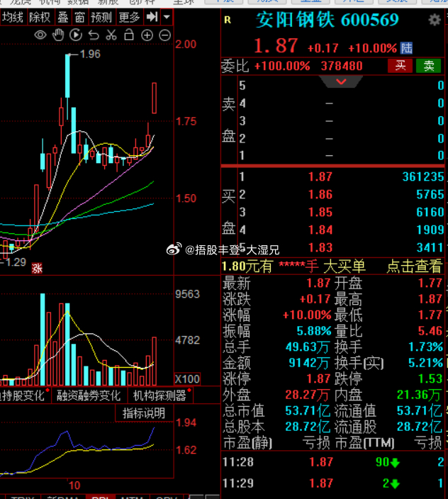Open the 均线 moving average option
This screenshot has width=448, height=499.
[13, 17]
